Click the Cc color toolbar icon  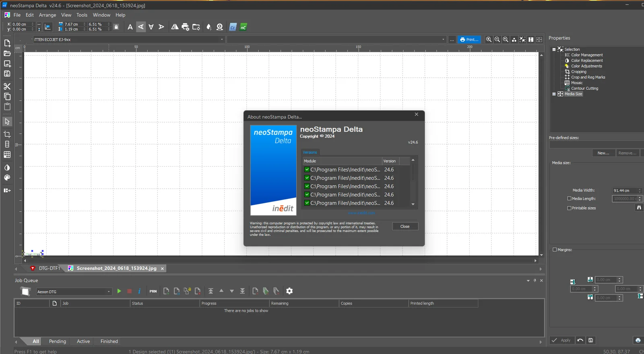[233, 27]
